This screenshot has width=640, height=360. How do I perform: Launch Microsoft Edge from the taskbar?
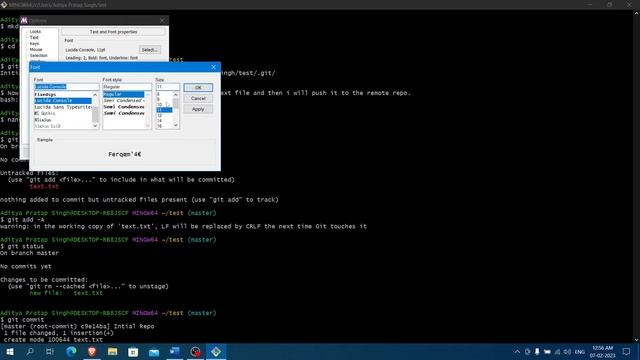71,351
